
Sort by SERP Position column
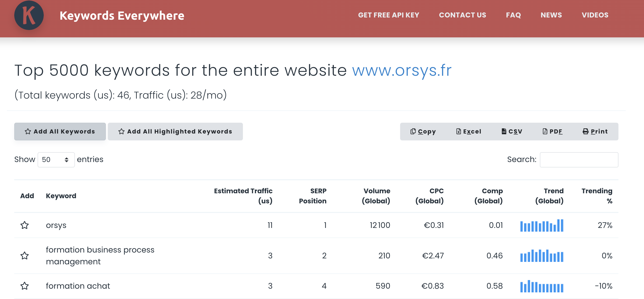point(313,196)
